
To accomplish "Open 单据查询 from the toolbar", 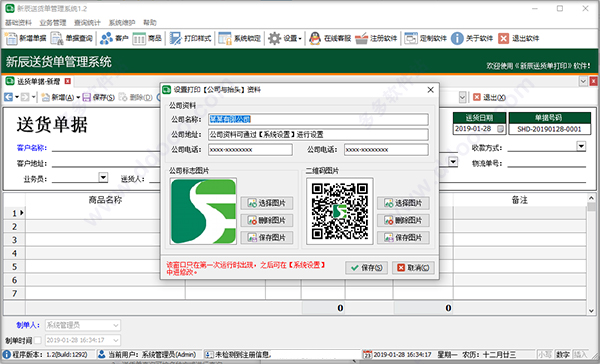I will tap(72, 38).
